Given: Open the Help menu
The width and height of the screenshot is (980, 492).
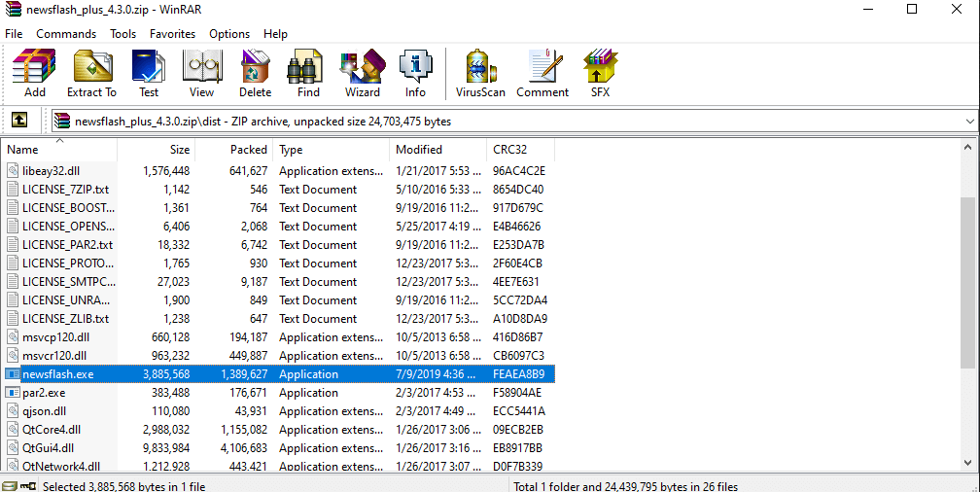Looking at the screenshot, I should (276, 34).
